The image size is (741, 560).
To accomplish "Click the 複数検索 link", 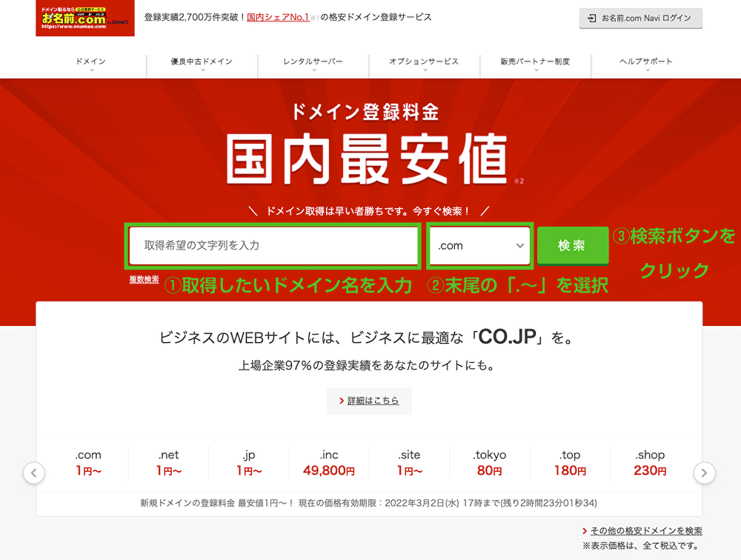I will tap(144, 280).
